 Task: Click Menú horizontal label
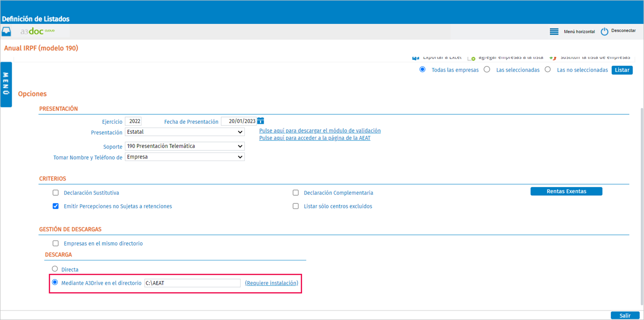579,31
